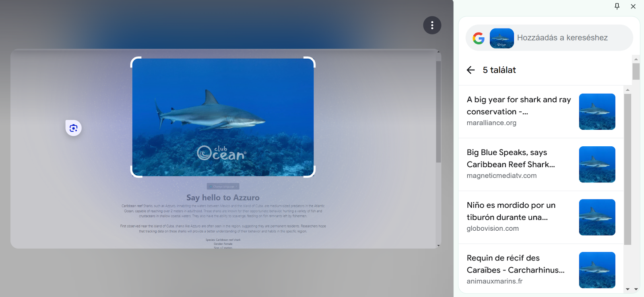Viewport: 644px width, 297px height.
Task: Open the globovision.com result thumbnail
Action: coord(597,217)
